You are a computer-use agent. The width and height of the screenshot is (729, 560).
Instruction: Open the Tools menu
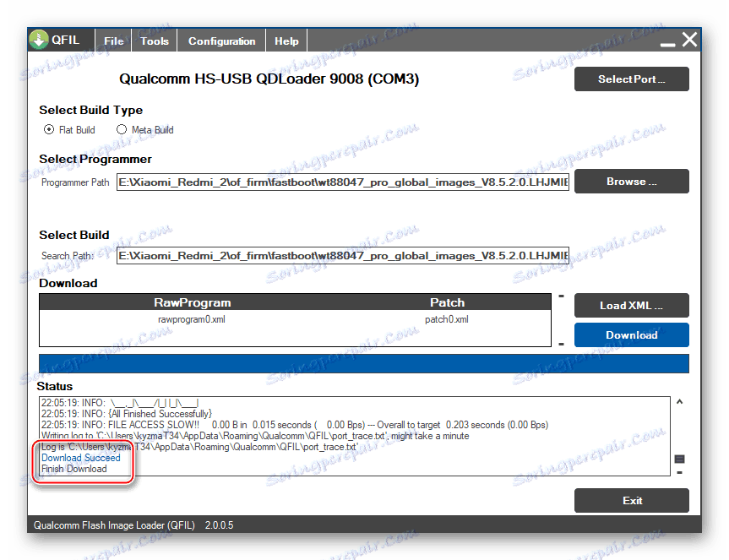pos(155,41)
